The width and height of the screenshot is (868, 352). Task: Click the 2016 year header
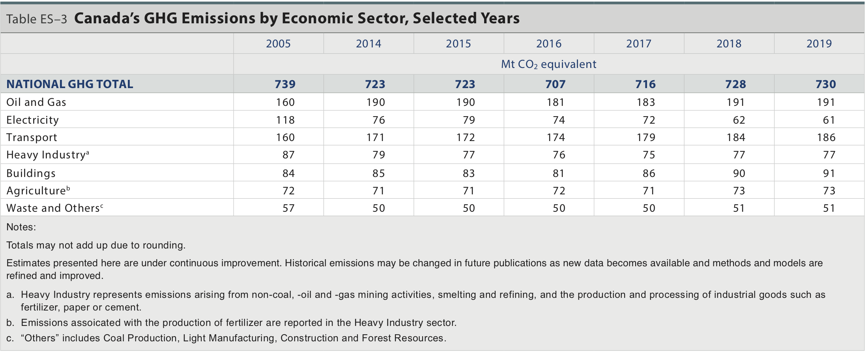(x=548, y=43)
